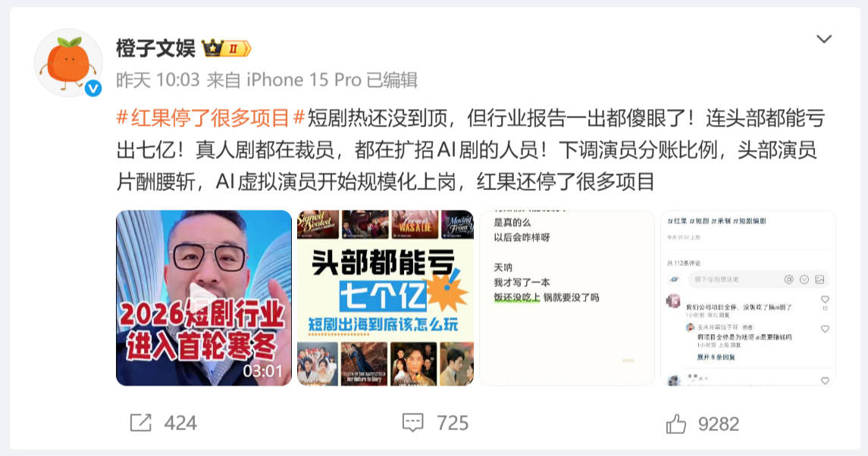Open the 饭还没吃上 chat screenshot thumbnail
Screen dimensions: 868x456
(x=567, y=298)
